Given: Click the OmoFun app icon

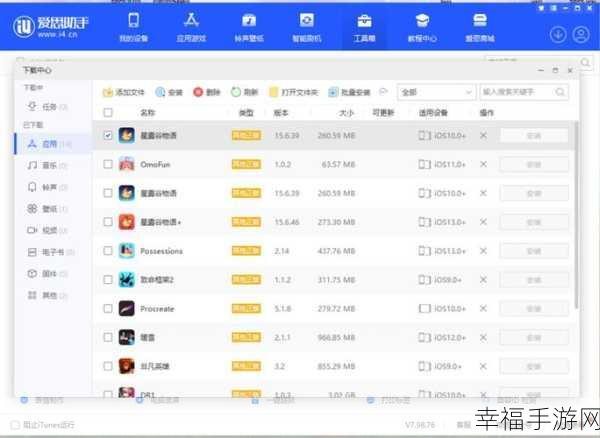Looking at the screenshot, I should tap(126, 164).
